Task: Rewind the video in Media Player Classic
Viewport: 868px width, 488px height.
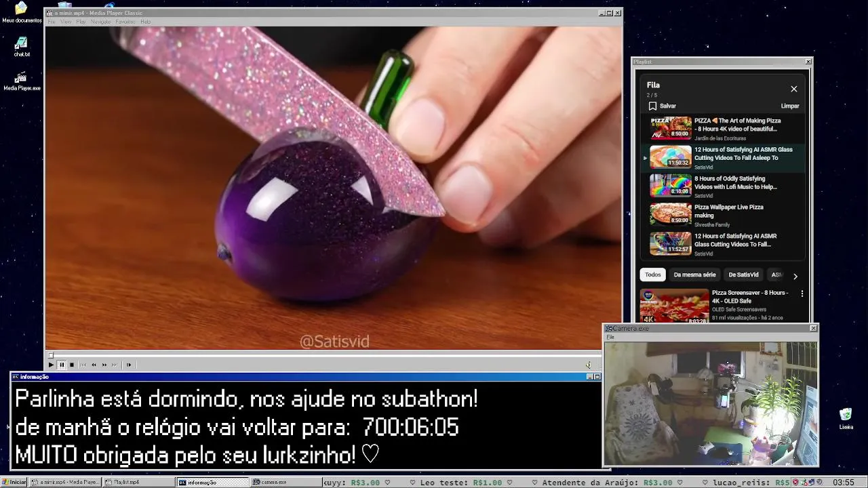Action: point(94,365)
